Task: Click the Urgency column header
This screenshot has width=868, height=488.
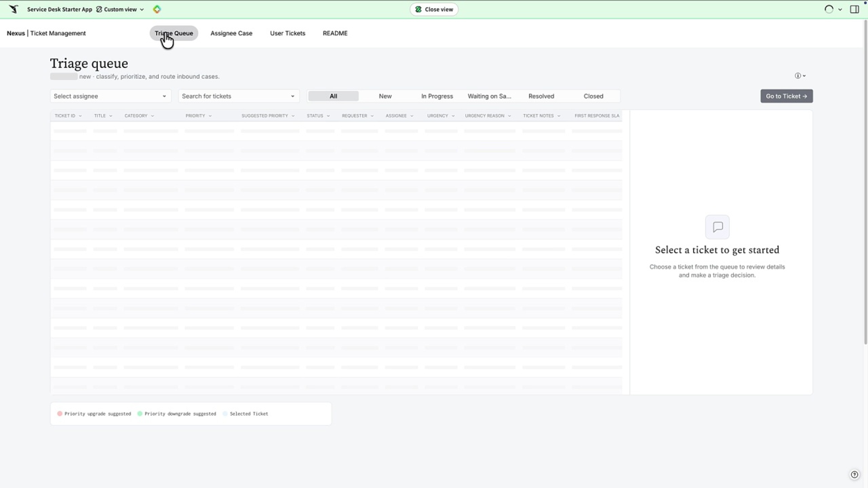Action: (x=437, y=116)
